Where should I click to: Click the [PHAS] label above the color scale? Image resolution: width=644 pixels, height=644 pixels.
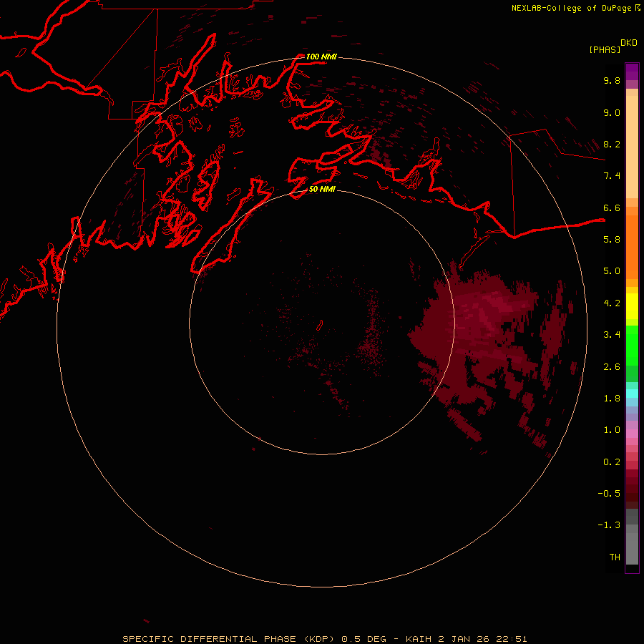click(x=605, y=49)
